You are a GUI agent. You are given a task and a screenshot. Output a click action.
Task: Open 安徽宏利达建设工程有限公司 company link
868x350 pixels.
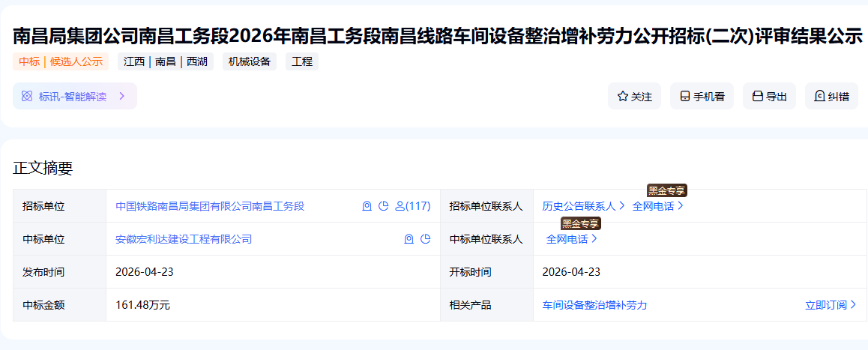click(x=184, y=239)
